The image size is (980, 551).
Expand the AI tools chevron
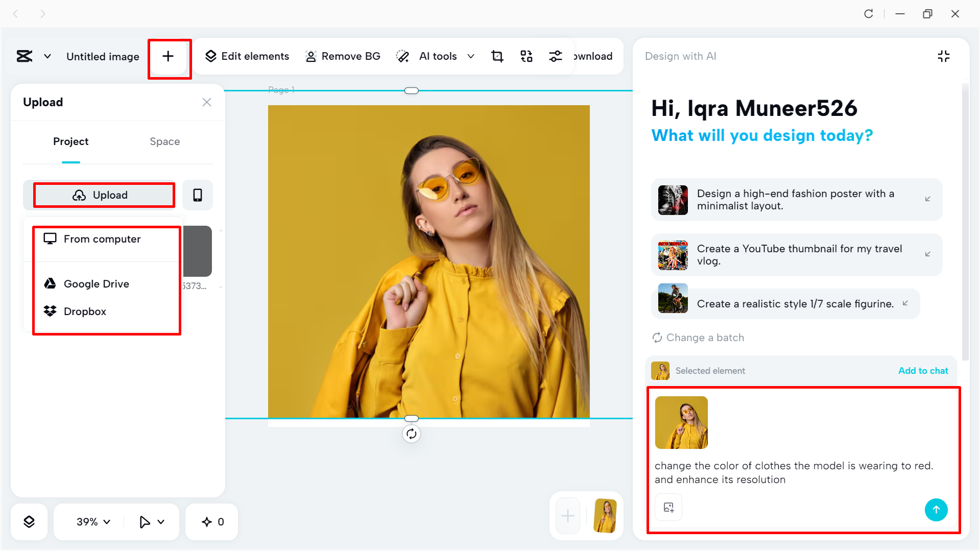pyautogui.click(x=471, y=56)
